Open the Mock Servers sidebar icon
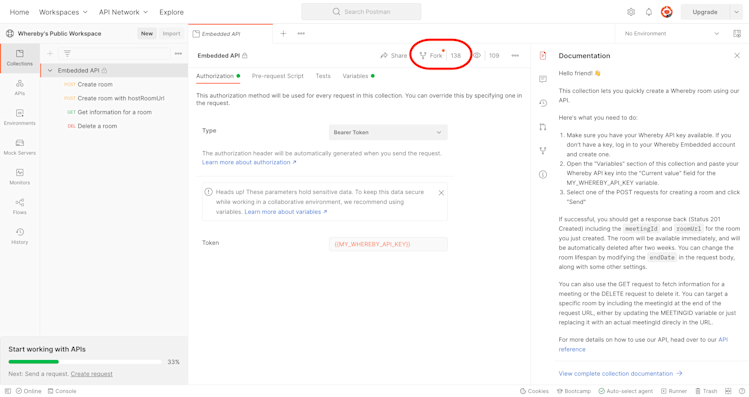Image resolution: width=749 pixels, height=397 pixels. coord(20,147)
